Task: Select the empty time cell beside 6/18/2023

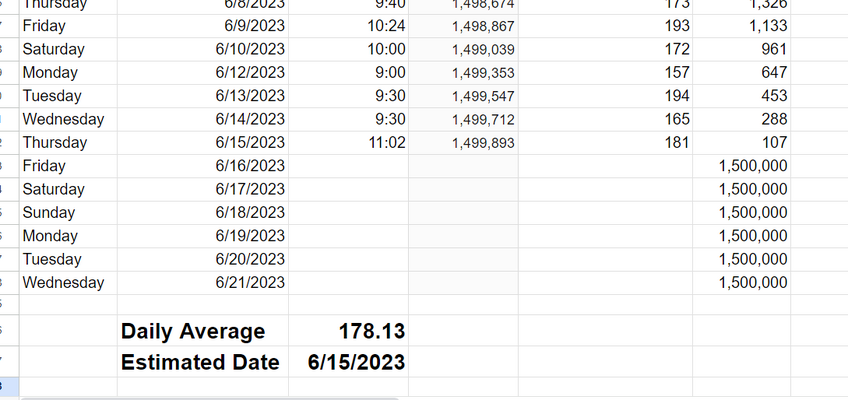Action: [x=349, y=212]
